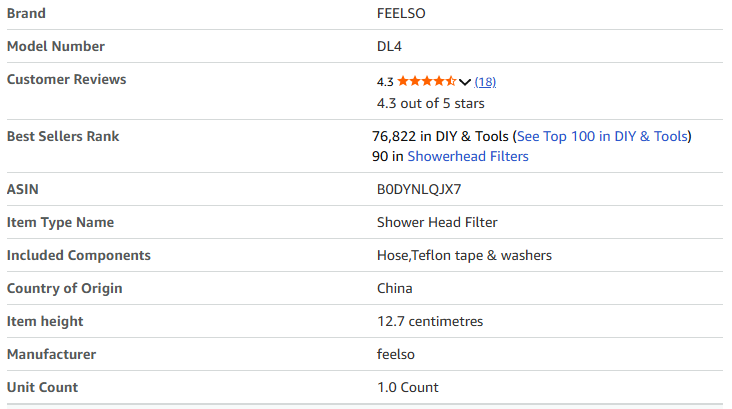Click the DL4 model number value
The height and width of the screenshot is (409, 732).
click(x=390, y=46)
